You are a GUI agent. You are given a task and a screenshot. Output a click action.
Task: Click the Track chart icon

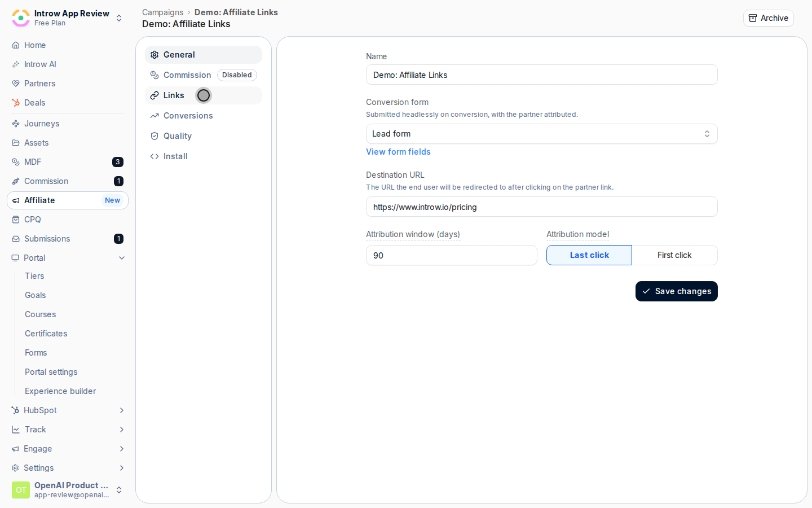[16, 430]
